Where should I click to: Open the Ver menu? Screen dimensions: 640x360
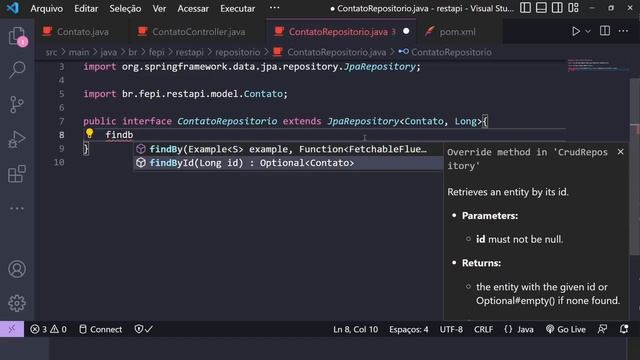point(159,9)
